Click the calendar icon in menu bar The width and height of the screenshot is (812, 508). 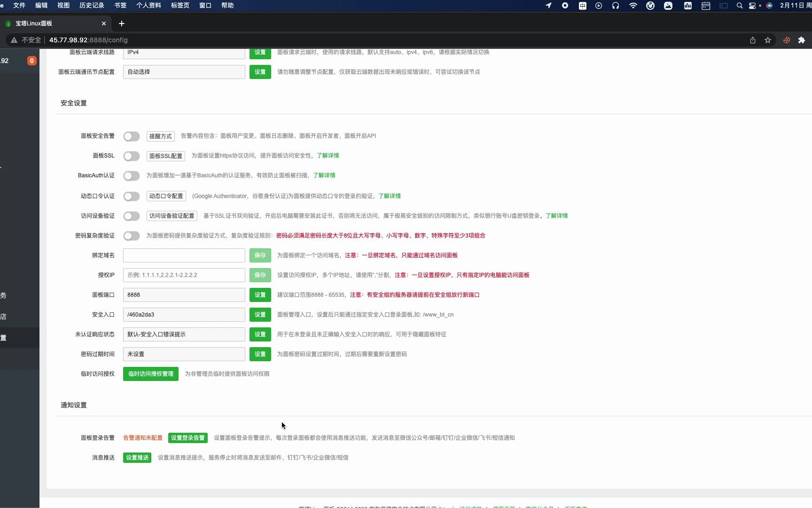[706, 6]
